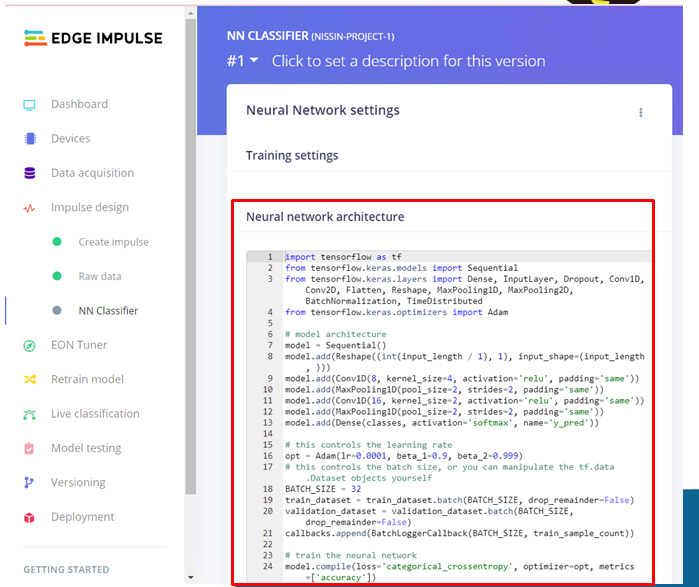Click the EON Tuner compass icon
The height and width of the screenshot is (587, 699).
click(29, 345)
